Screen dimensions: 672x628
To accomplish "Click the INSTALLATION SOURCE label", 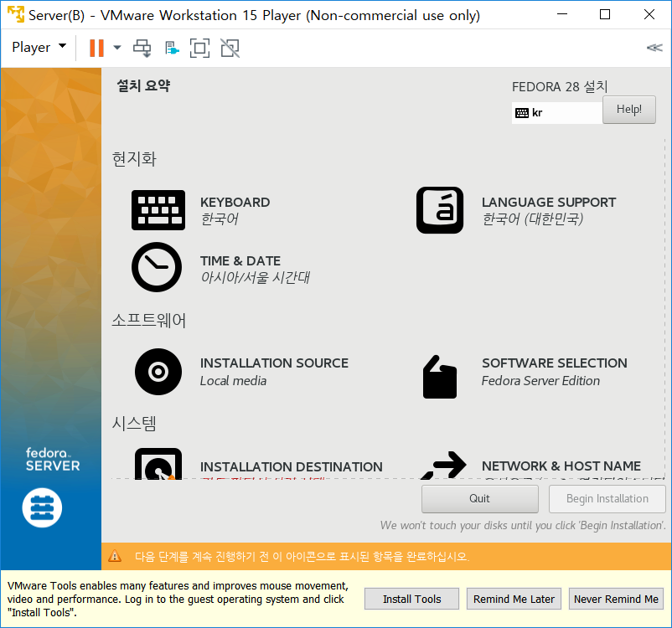I will click(274, 363).
